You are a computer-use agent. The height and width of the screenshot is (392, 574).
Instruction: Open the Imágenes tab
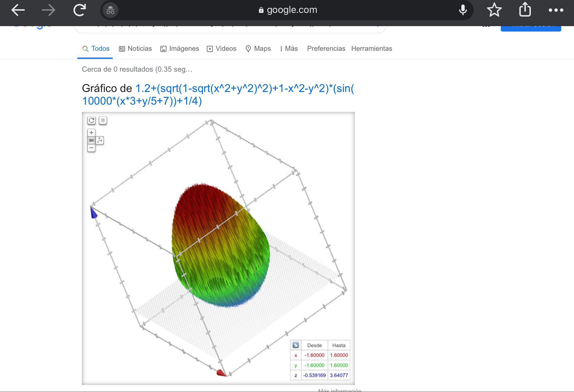click(x=180, y=49)
